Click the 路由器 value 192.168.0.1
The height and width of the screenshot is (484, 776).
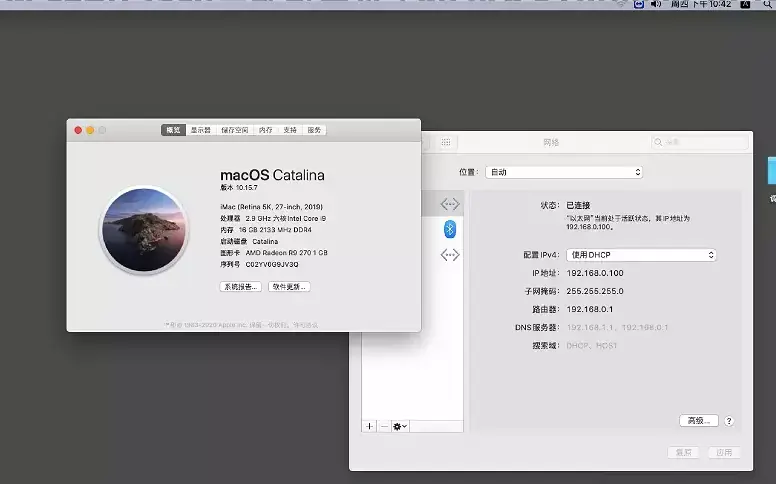pyautogui.click(x=590, y=309)
